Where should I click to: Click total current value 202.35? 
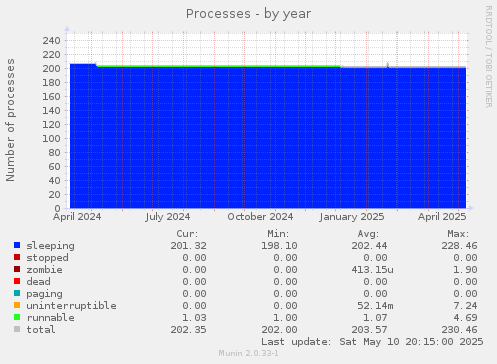click(189, 330)
